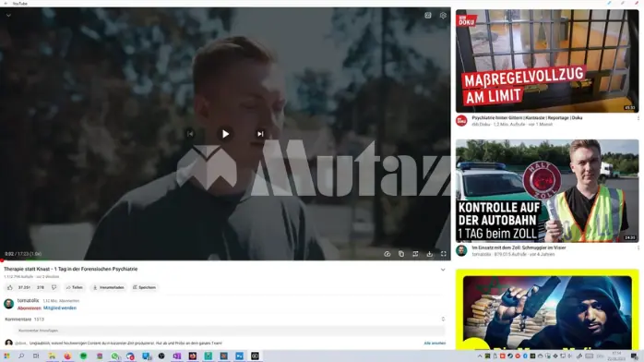
Task: Seek on the video progress bar
Action: pyautogui.click(x=225, y=260)
